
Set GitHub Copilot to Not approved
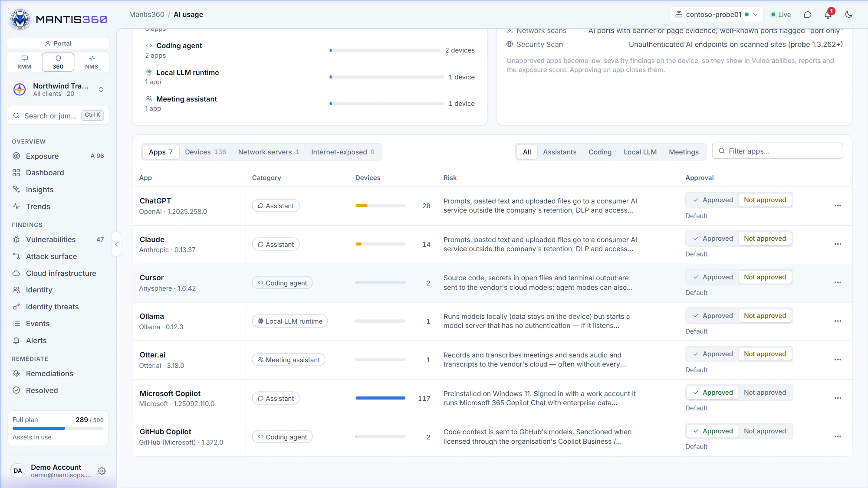click(x=765, y=431)
